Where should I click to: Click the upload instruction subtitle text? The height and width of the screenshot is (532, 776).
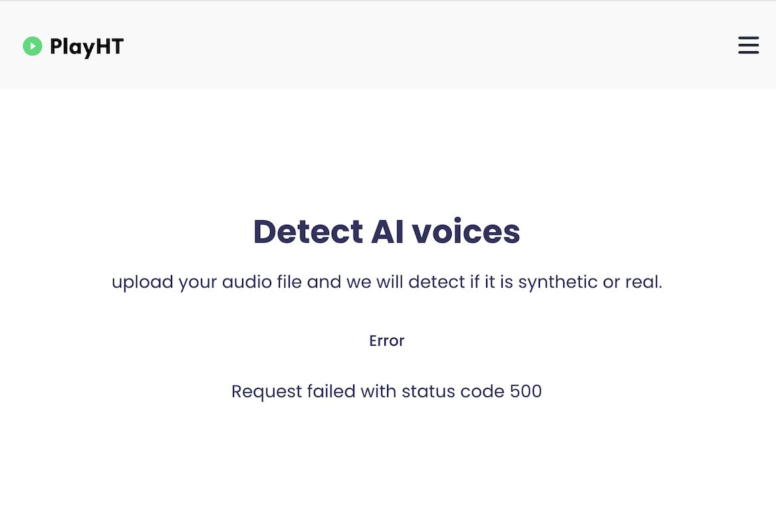(x=386, y=281)
